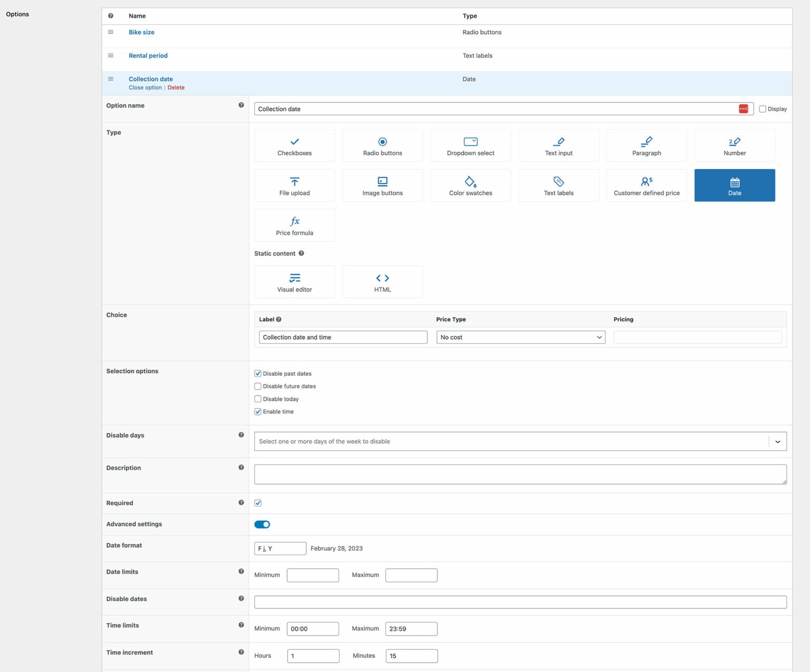Open the HTML static content editor
This screenshot has width=810, height=672.
click(382, 281)
